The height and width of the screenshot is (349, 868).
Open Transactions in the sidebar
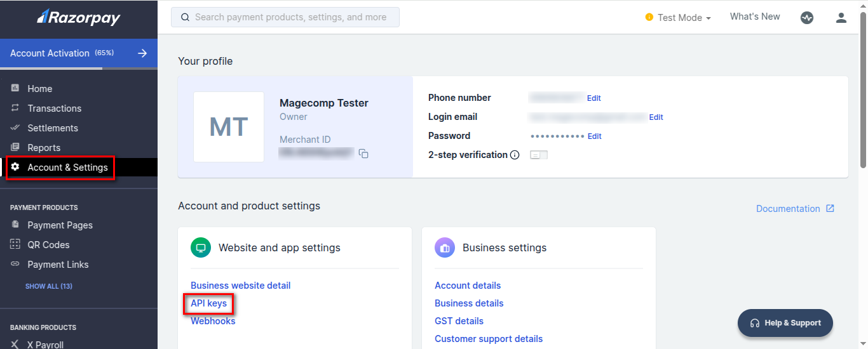click(x=54, y=109)
